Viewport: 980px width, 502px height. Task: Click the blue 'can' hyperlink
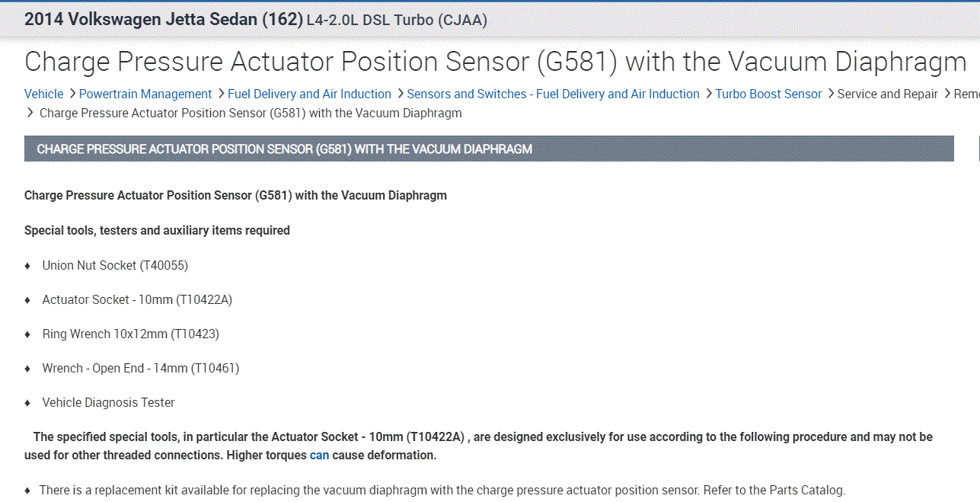click(x=319, y=456)
